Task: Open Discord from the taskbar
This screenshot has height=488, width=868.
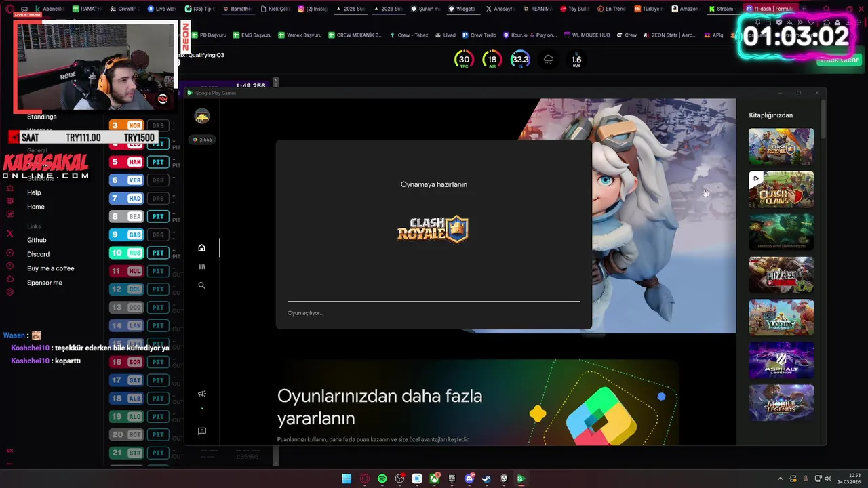Action: coord(469,479)
